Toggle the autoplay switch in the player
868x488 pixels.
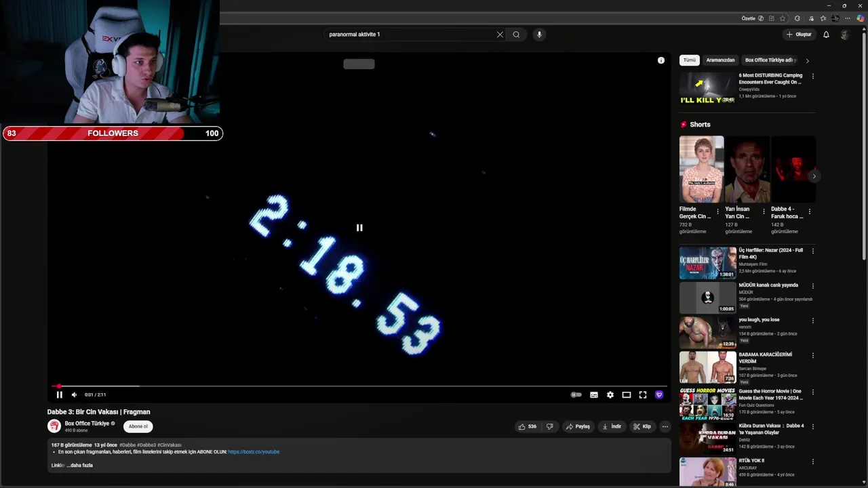coord(576,394)
